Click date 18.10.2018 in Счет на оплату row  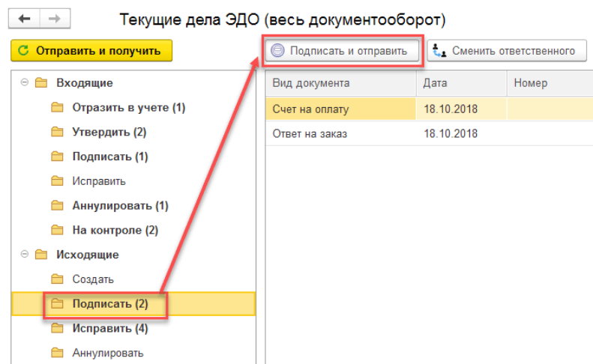[x=451, y=109]
